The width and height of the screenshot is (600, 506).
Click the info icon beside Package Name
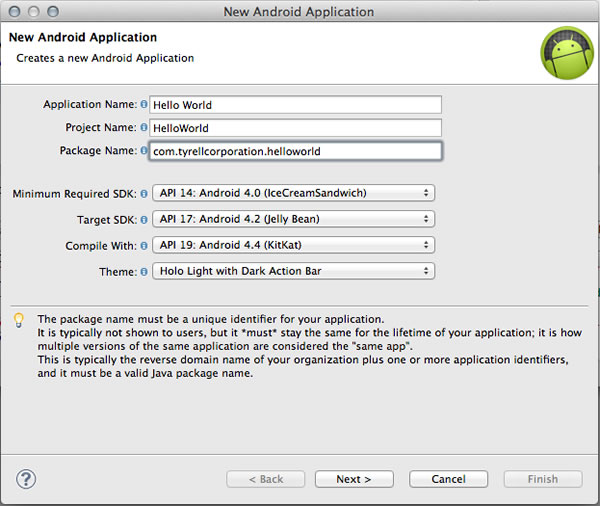144,150
